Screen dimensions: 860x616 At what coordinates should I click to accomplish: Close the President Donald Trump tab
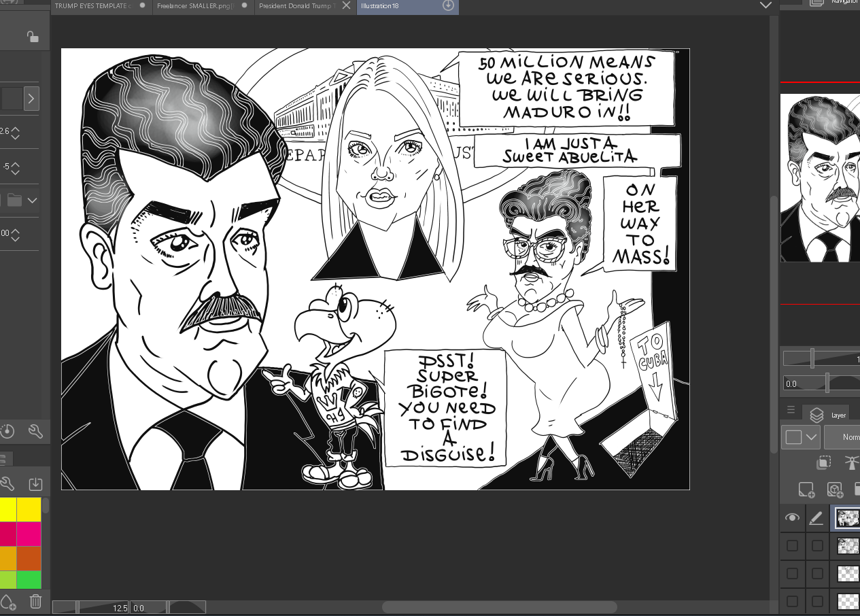346,5
